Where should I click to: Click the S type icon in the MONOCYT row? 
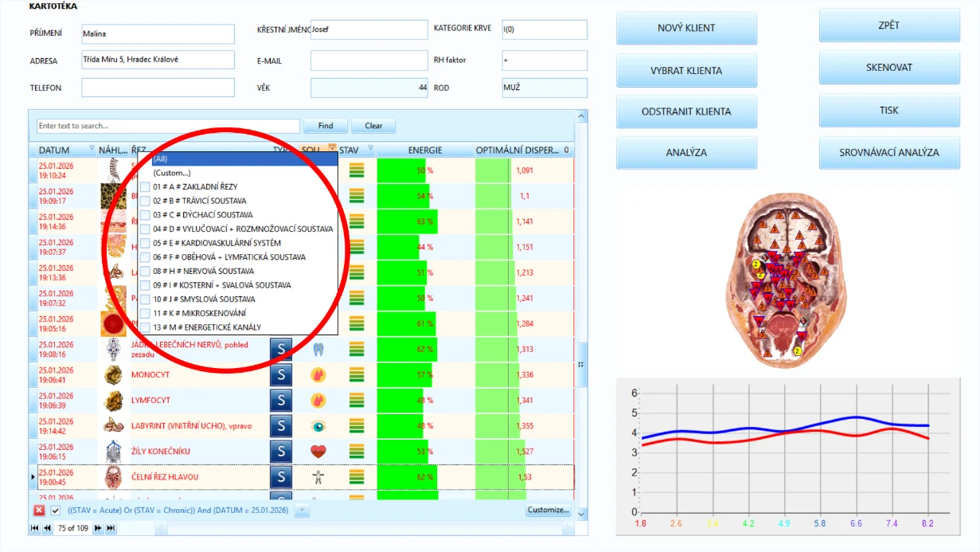[x=280, y=374]
